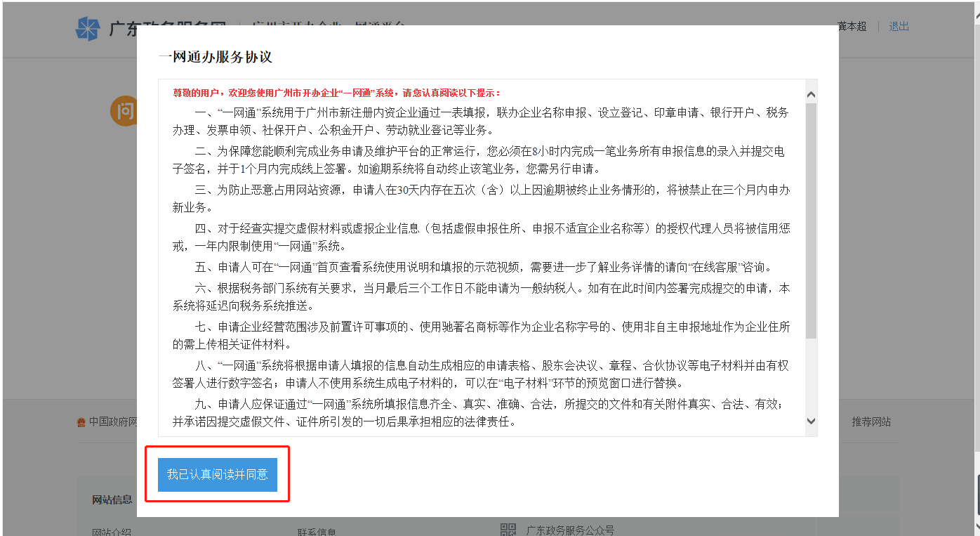
Task: Click the user name 龚本超
Action: [x=852, y=26]
